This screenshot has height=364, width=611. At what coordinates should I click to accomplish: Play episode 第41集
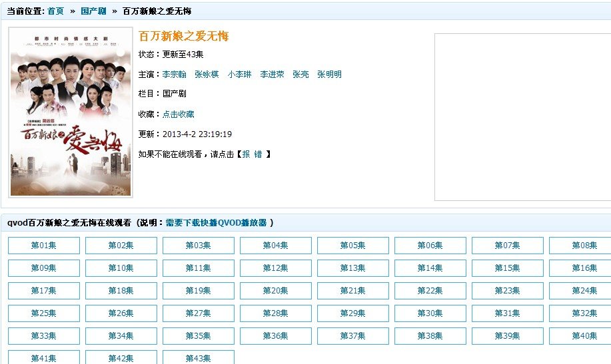coord(44,357)
